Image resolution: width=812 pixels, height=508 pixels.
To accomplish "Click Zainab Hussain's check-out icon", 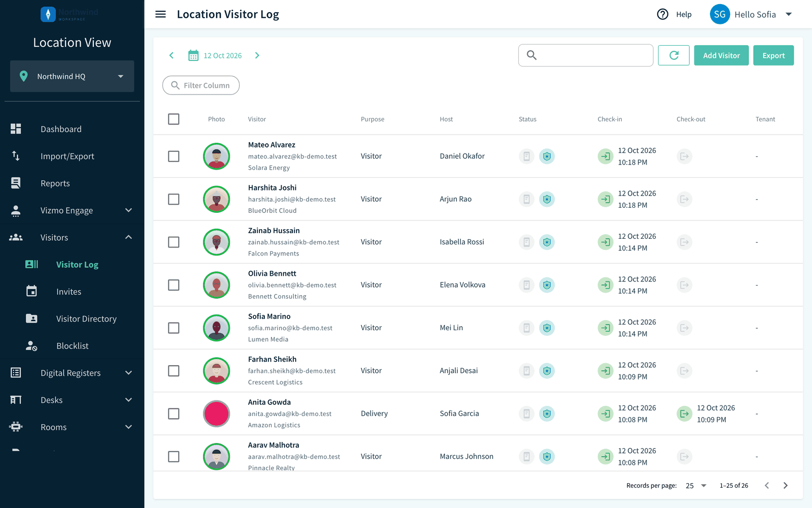I will click(x=684, y=242).
